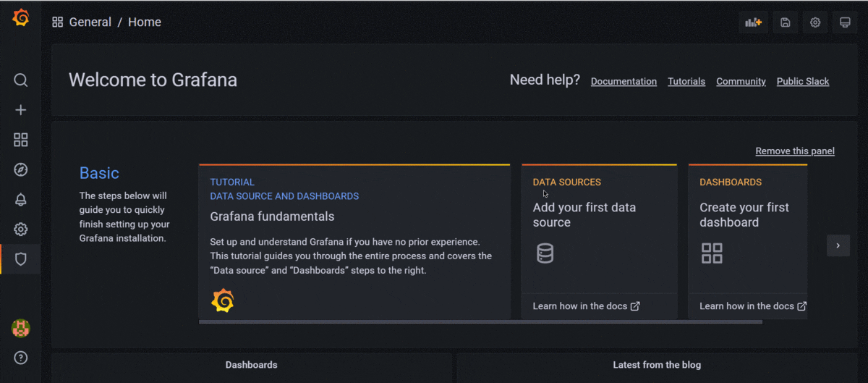Click the Save dashboard disk icon
Screen dimensions: 868x383
click(x=785, y=22)
